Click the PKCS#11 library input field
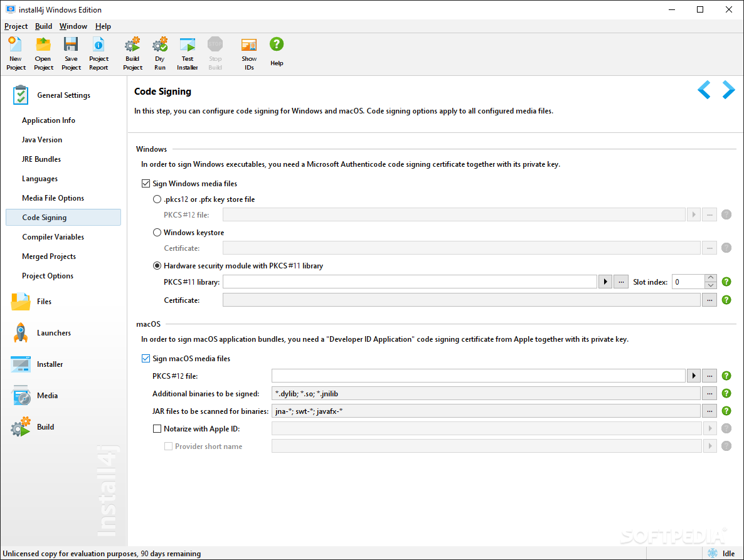744x560 pixels. [x=410, y=282]
